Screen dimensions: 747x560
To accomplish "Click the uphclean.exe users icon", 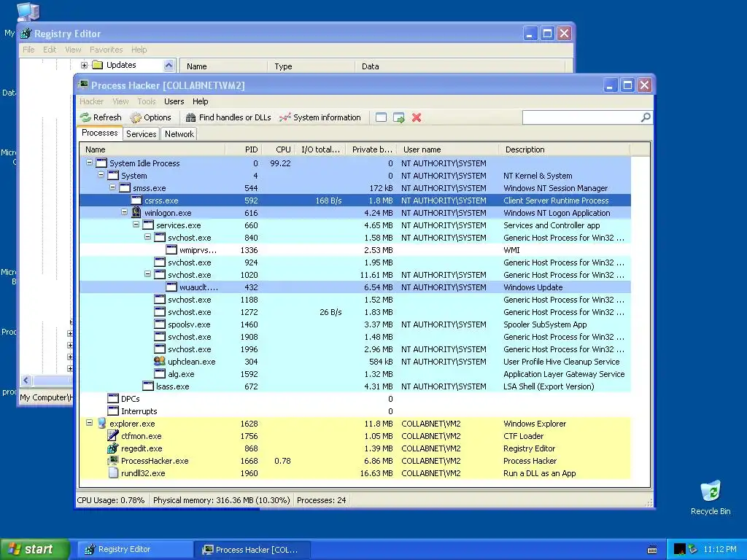I will point(160,362).
